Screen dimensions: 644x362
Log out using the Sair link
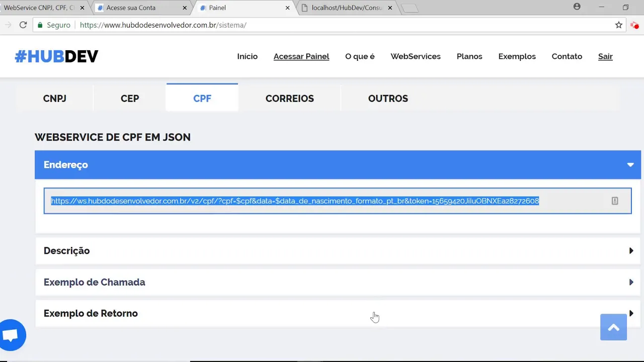[x=605, y=56]
